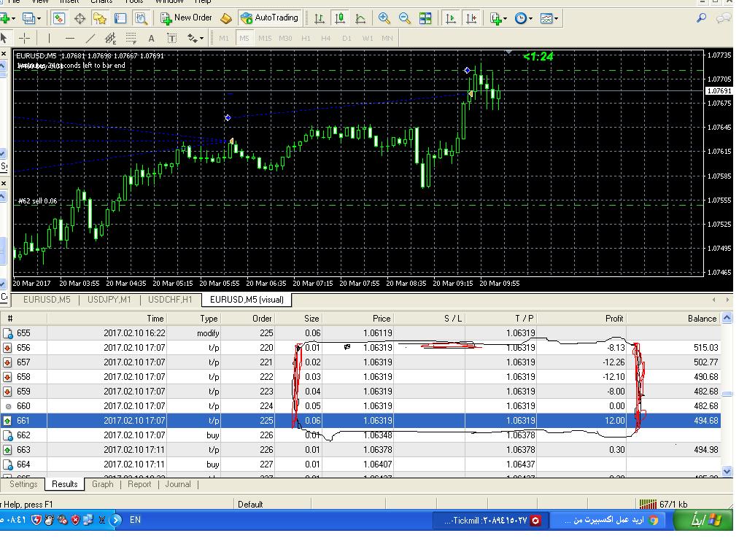Toggle the Terminal panel icon
The image size is (747, 560).
[x=120, y=18]
